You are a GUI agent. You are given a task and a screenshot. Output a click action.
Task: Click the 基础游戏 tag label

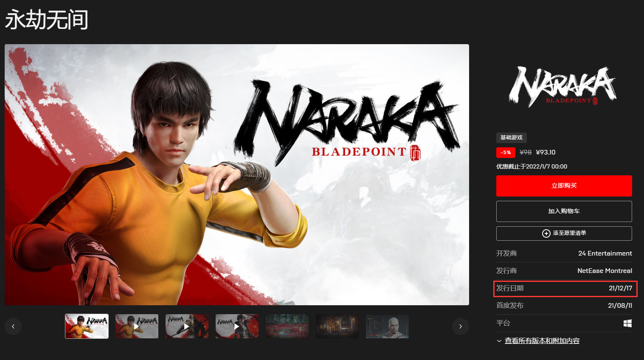512,138
